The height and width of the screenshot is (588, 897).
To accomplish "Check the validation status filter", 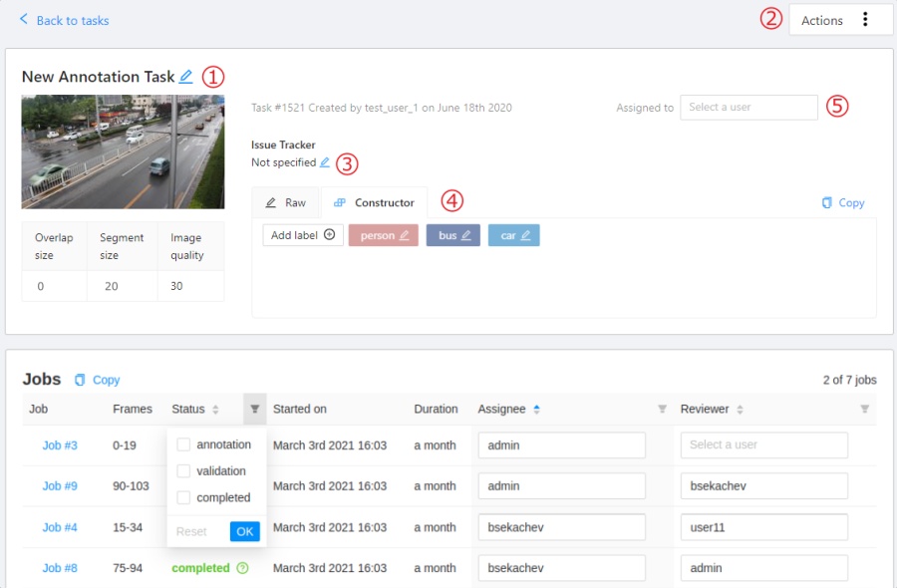I will 183,471.
